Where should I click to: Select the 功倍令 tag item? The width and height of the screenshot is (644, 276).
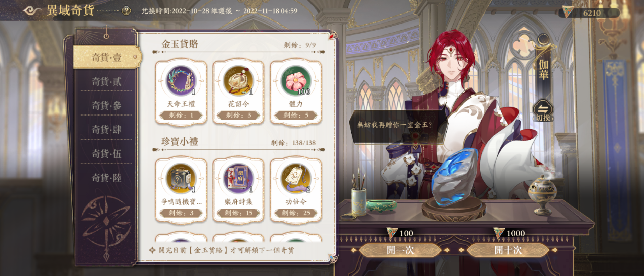[x=296, y=178]
